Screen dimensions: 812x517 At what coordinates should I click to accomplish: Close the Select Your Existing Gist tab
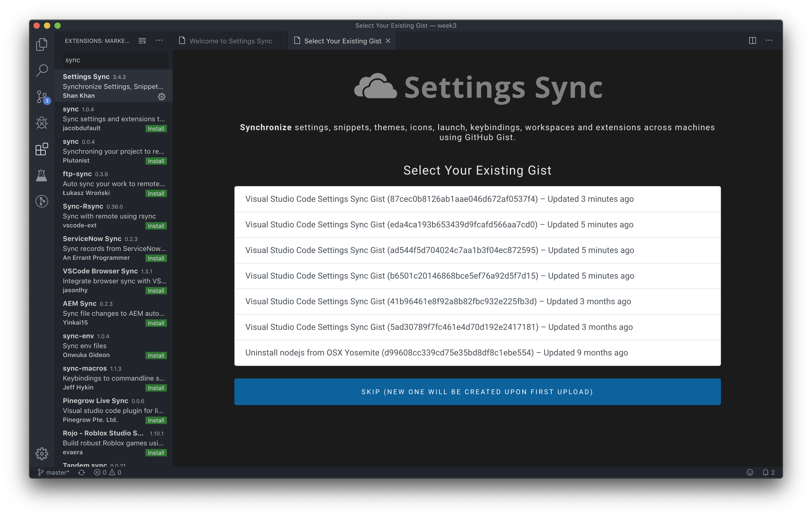tap(388, 41)
